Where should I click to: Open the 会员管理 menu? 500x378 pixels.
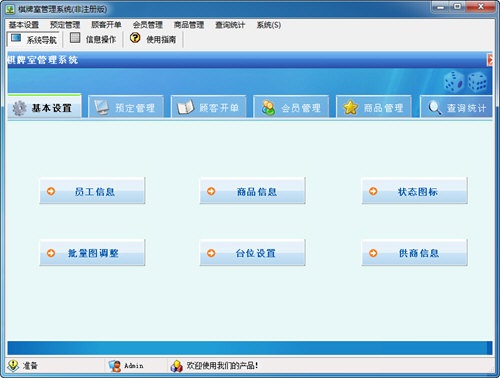tap(148, 25)
